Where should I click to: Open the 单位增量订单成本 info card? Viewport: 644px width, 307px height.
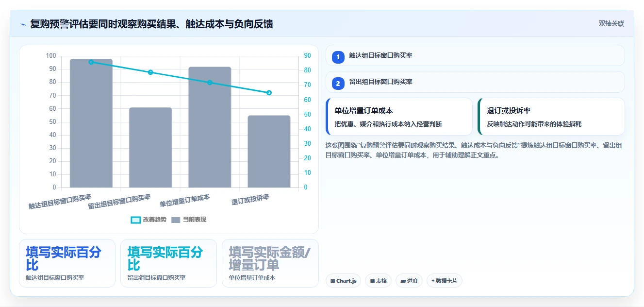[x=399, y=117]
